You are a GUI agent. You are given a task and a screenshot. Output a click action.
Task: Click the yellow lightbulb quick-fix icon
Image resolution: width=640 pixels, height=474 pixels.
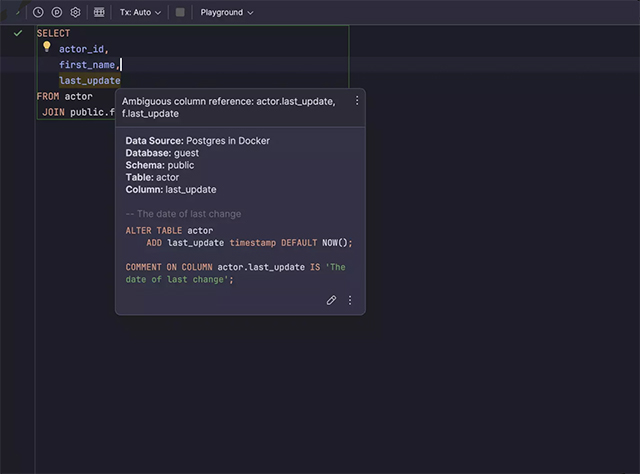point(46,47)
